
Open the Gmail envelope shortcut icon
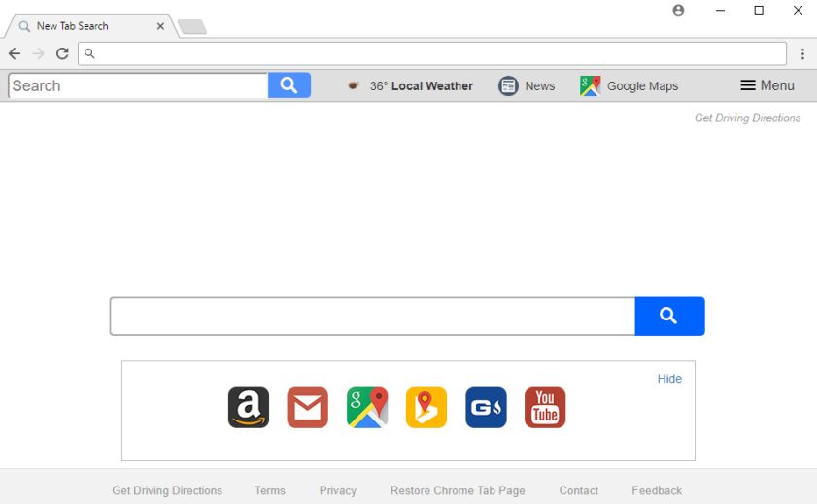tap(307, 408)
